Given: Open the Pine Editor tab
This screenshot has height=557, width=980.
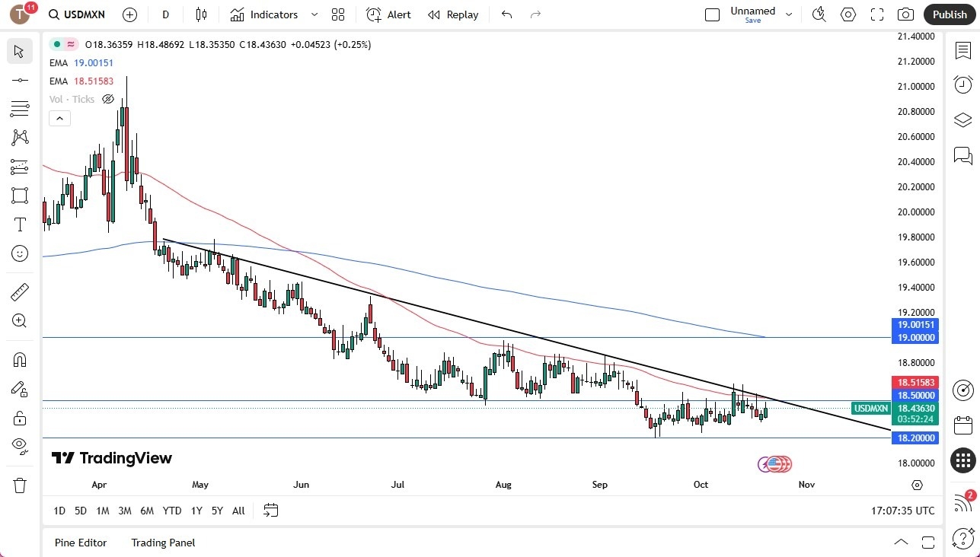Looking at the screenshot, I should point(81,543).
